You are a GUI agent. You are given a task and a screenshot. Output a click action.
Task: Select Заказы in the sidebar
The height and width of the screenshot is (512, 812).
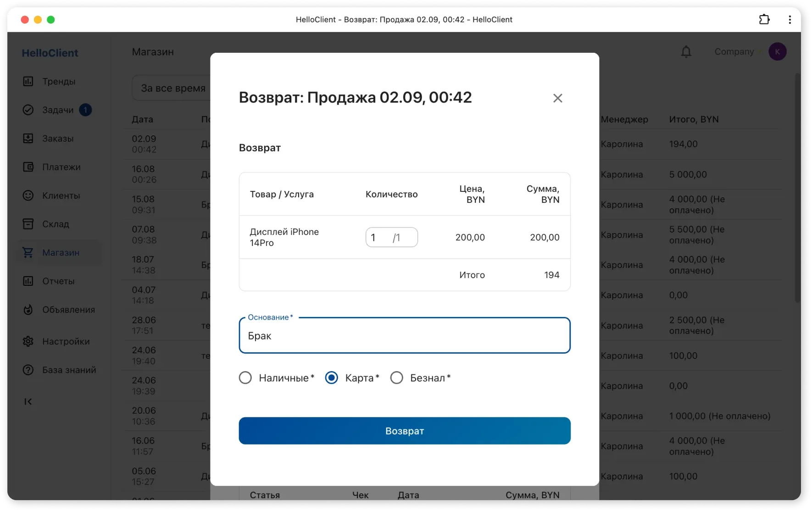click(x=58, y=139)
